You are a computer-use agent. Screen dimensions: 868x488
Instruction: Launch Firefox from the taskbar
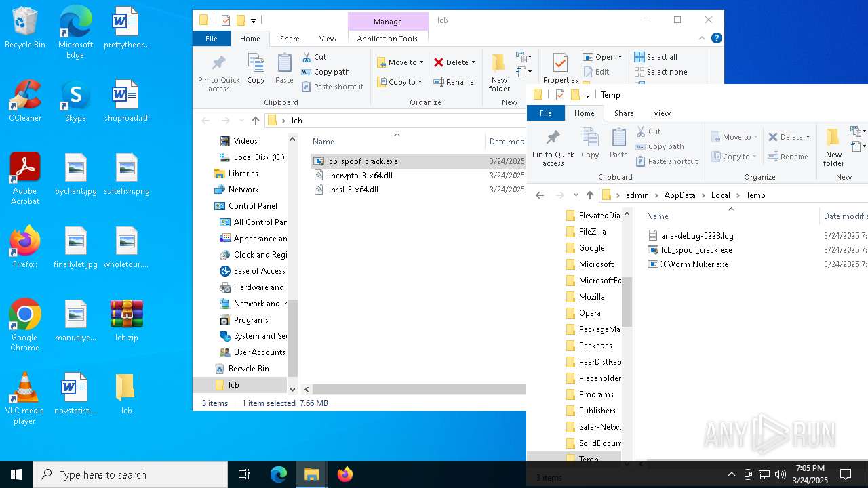[345, 474]
